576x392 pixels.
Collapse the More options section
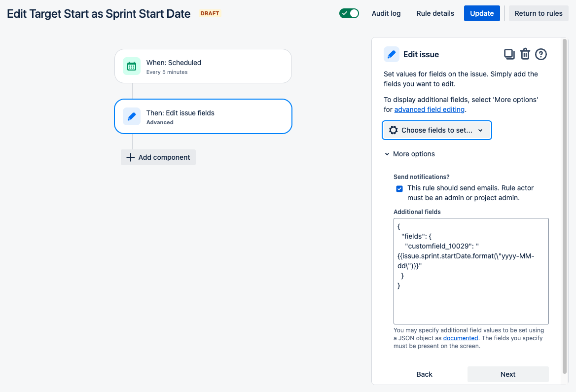(x=410, y=154)
